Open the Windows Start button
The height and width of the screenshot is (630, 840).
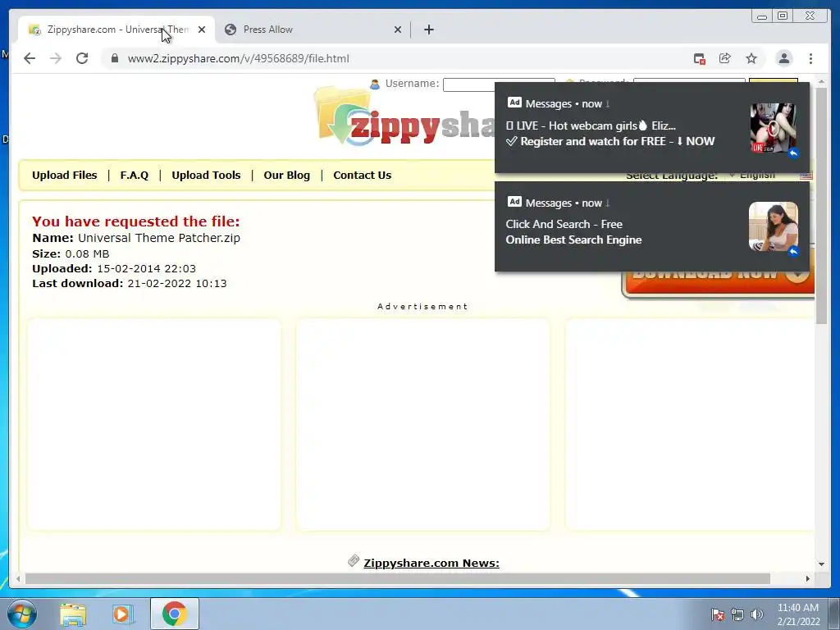tap(22, 614)
